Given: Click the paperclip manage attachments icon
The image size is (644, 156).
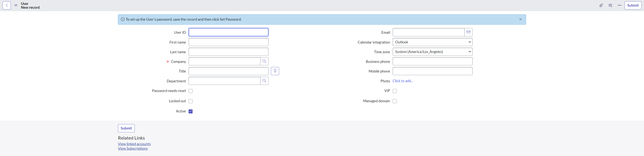Looking at the screenshot, I should click(x=601, y=5).
